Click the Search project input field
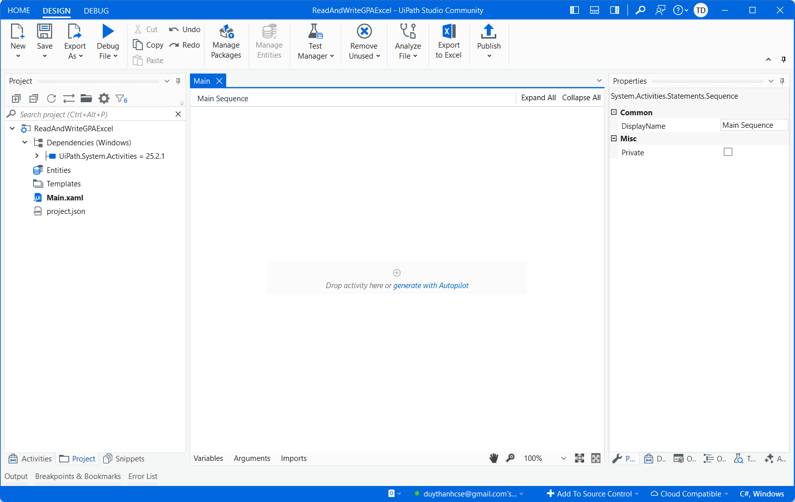This screenshot has width=795, height=502. (x=95, y=115)
